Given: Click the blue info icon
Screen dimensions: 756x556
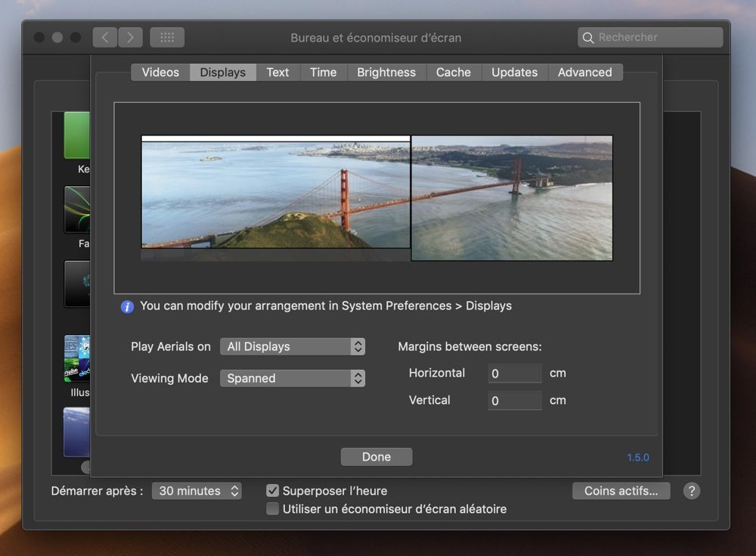Looking at the screenshot, I should click(x=127, y=306).
